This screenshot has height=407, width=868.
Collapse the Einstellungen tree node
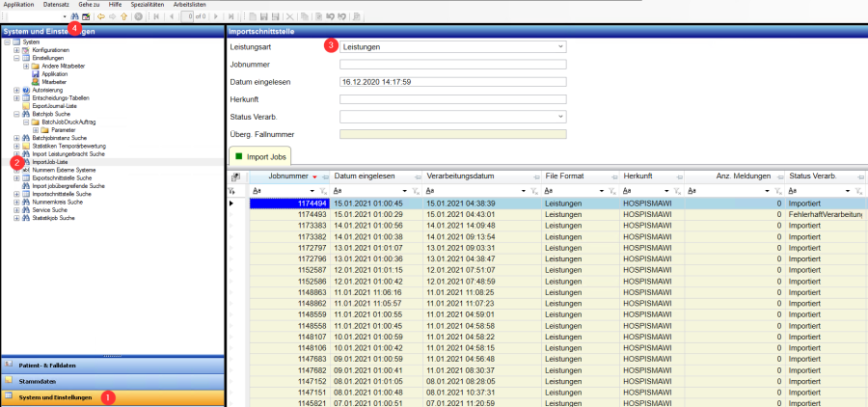click(x=16, y=58)
